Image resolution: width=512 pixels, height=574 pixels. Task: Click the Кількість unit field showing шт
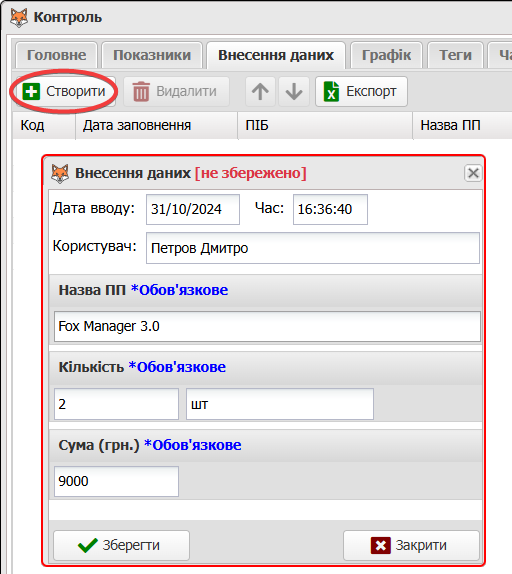click(280, 404)
